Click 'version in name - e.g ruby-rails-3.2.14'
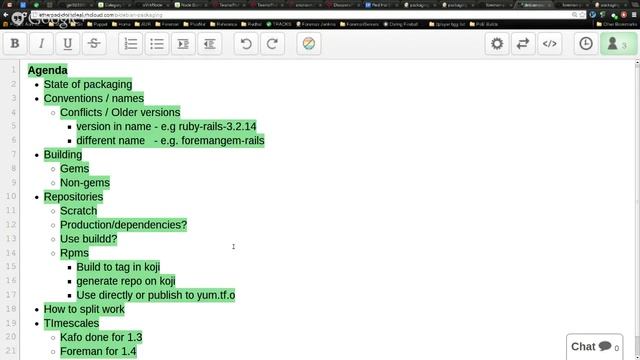This screenshot has width=640, height=360. pyautogui.click(x=166, y=127)
